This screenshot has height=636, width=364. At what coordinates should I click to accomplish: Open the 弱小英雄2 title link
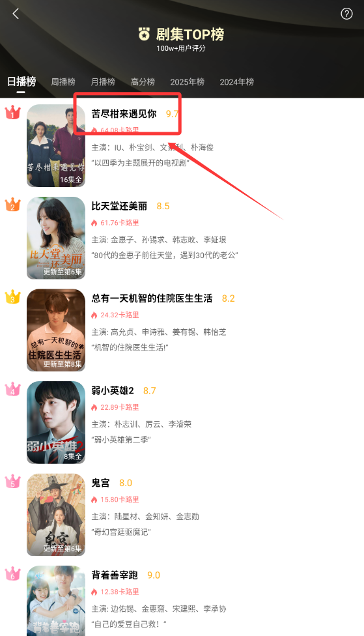[113, 390]
